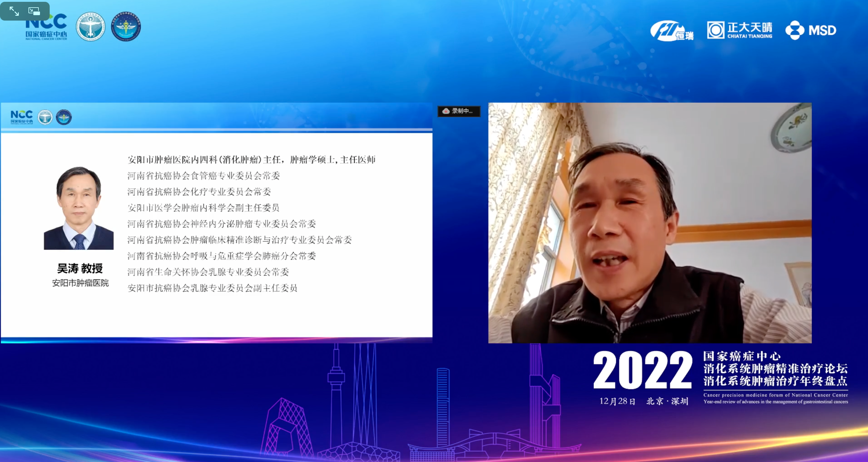Click the 北京·深圳 location text
This screenshot has height=462, width=868.
667,401
